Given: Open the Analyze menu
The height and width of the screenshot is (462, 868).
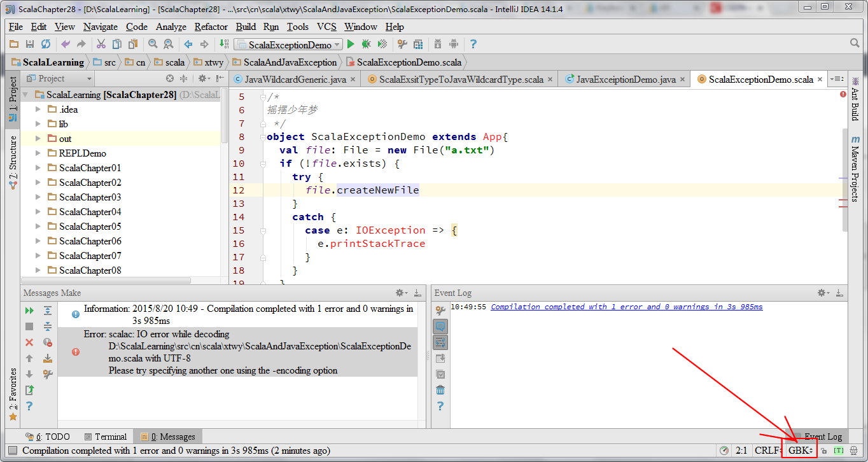Looking at the screenshot, I should click(x=171, y=27).
